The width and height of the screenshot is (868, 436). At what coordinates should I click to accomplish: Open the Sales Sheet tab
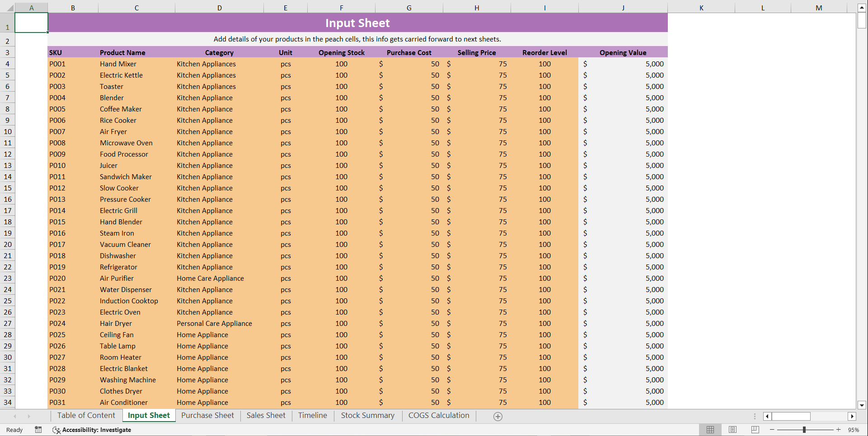click(266, 415)
